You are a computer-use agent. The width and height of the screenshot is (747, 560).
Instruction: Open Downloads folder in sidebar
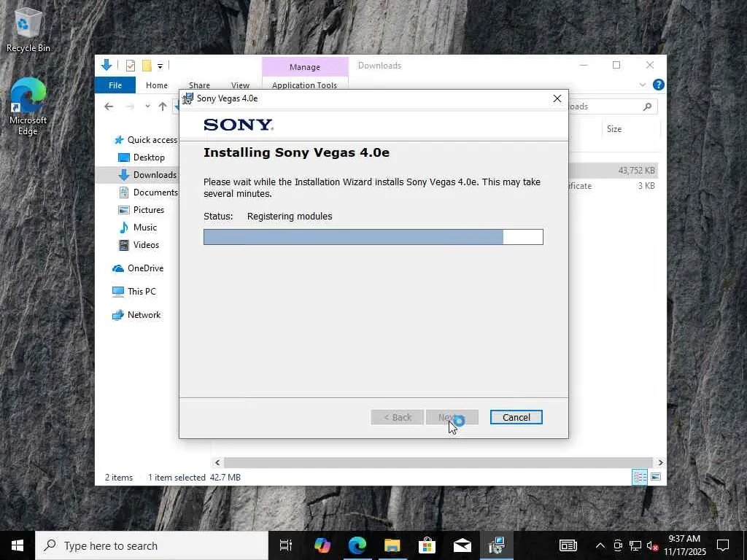click(147, 175)
